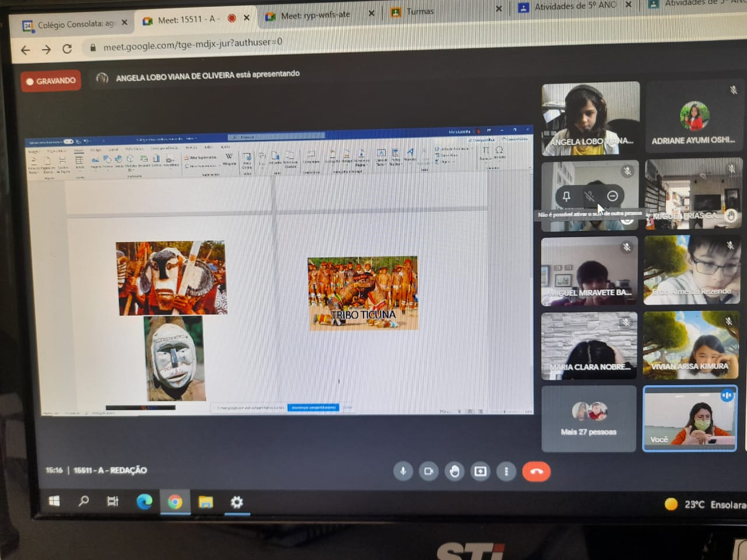Click the blue stop sharing button
This screenshot has width=747, height=560.
tap(313, 407)
